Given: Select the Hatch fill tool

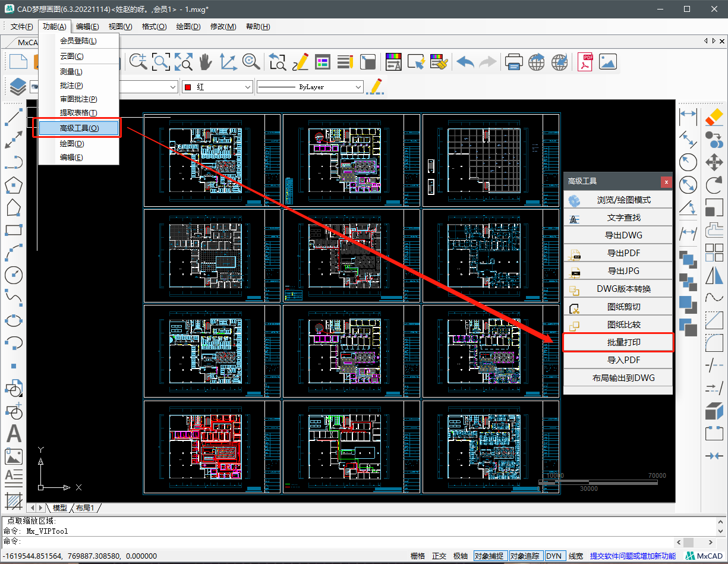Looking at the screenshot, I should point(14,501).
